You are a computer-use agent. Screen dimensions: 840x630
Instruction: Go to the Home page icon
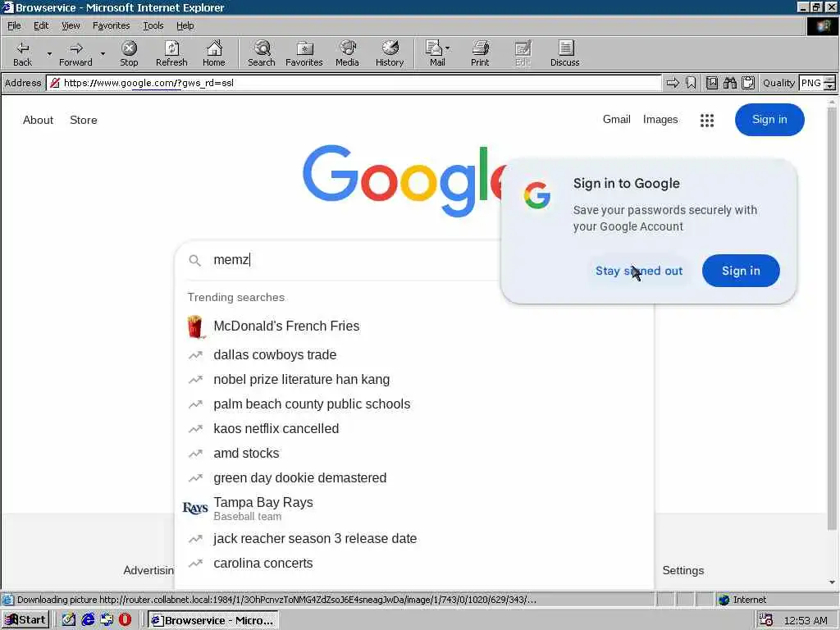pos(214,53)
